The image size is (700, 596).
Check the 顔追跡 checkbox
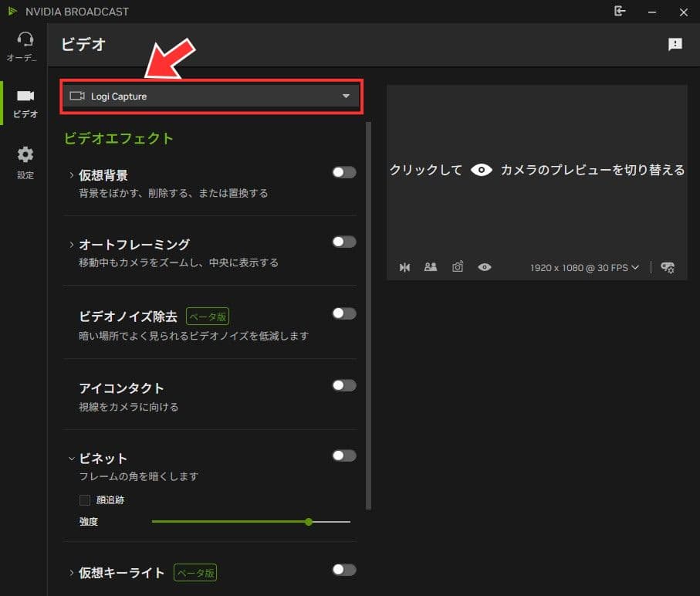click(x=84, y=500)
